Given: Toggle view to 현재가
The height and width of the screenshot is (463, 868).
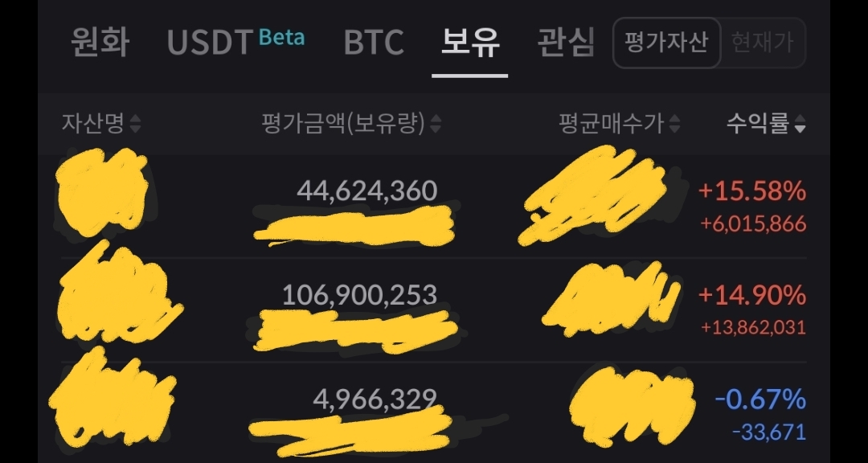Looking at the screenshot, I should click(x=763, y=42).
